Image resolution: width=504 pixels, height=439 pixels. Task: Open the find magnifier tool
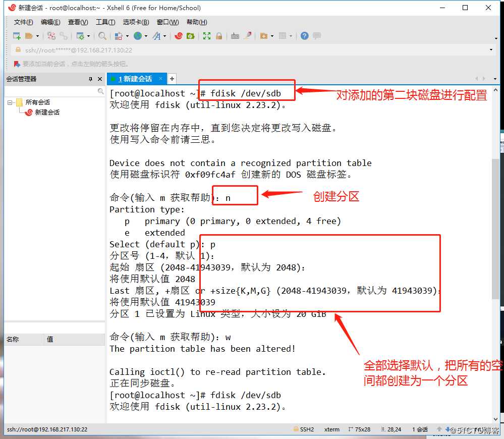pos(102,36)
